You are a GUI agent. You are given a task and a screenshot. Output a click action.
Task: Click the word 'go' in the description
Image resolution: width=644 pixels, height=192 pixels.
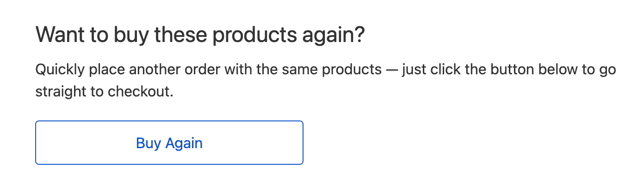[x=609, y=71]
